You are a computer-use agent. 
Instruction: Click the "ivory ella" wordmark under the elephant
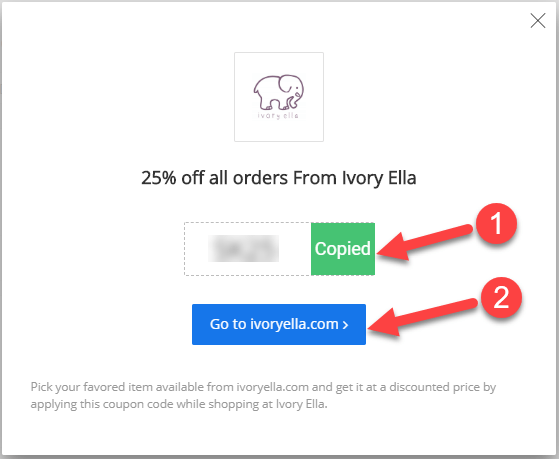(278, 116)
